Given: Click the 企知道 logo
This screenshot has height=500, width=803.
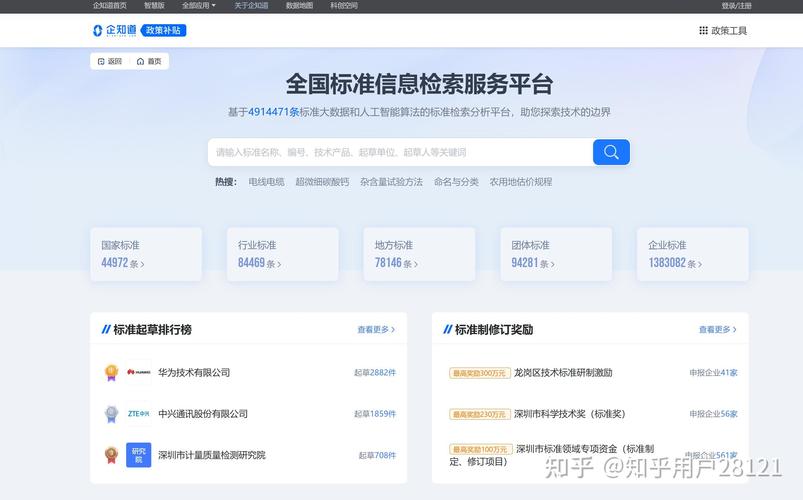Looking at the screenshot, I should (x=115, y=31).
